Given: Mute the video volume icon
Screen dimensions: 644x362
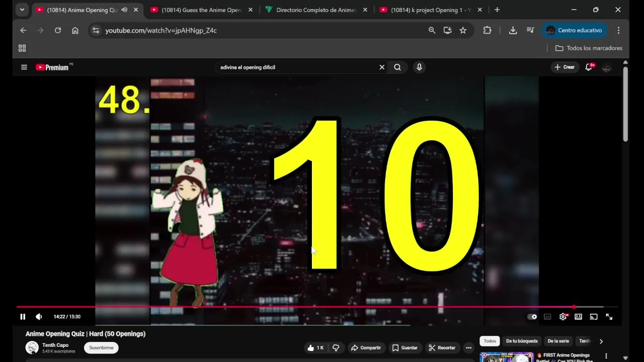Looking at the screenshot, I should point(39,317).
